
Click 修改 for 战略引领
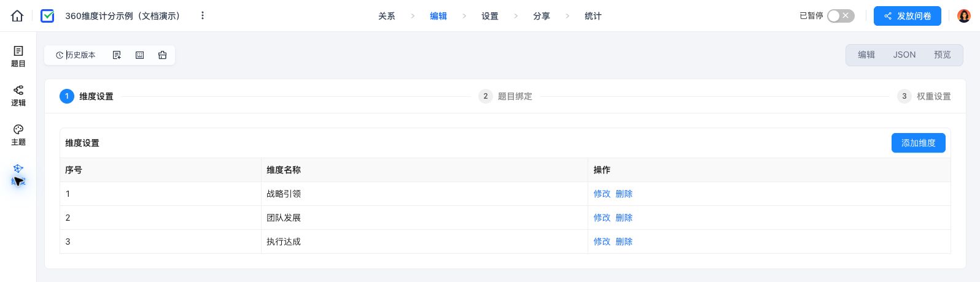(602, 194)
